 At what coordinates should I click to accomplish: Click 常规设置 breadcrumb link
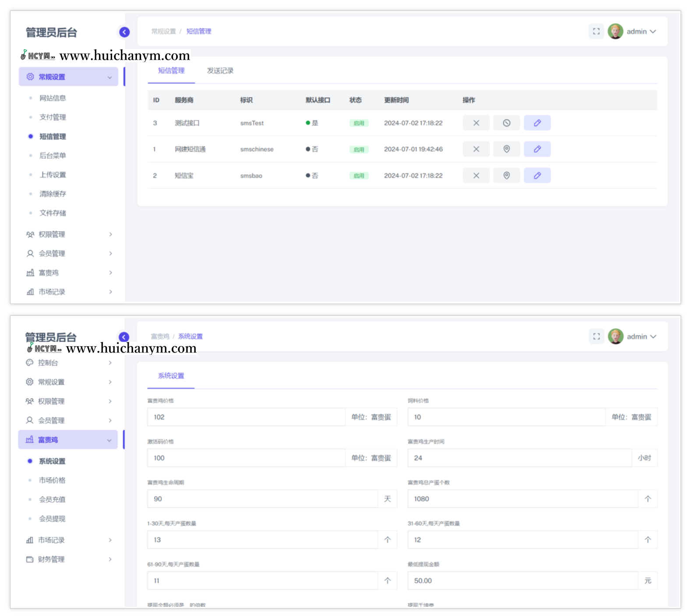(163, 32)
